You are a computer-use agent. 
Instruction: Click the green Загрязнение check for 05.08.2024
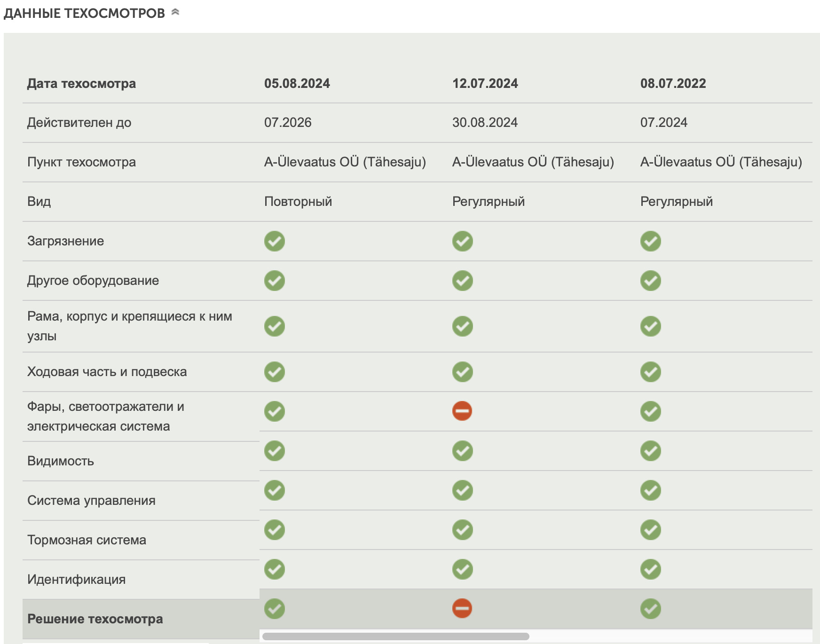275,241
